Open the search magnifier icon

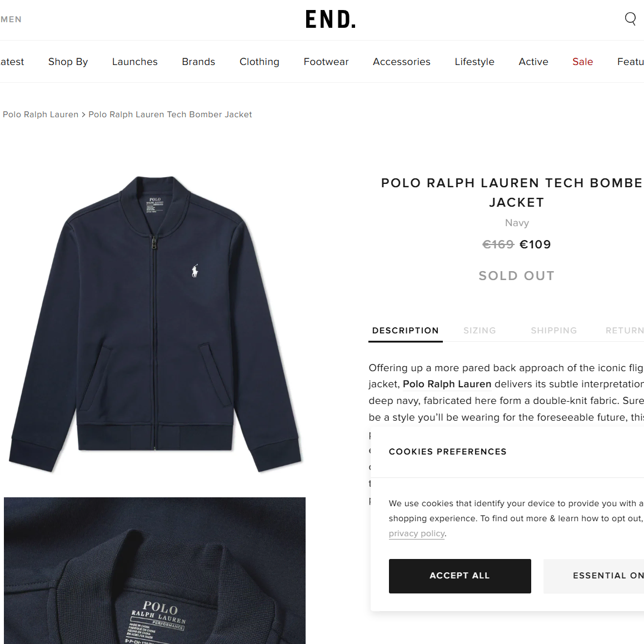coord(630,18)
